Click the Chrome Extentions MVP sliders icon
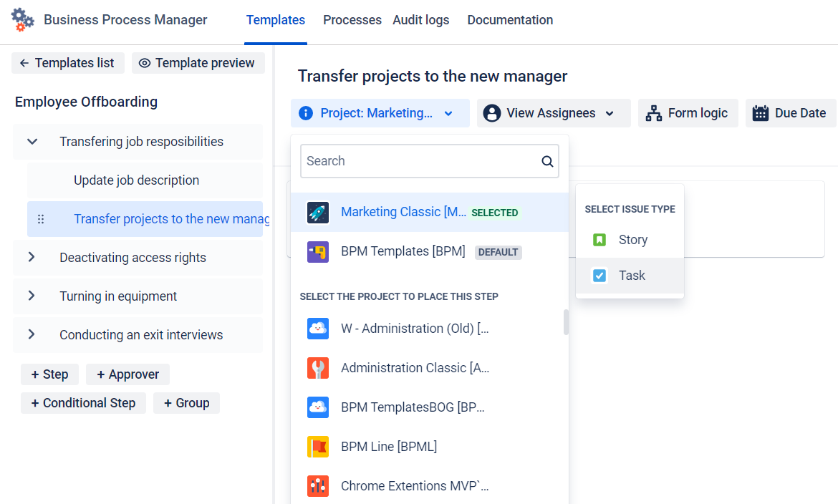This screenshot has height=504, width=838. (x=318, y=486)
